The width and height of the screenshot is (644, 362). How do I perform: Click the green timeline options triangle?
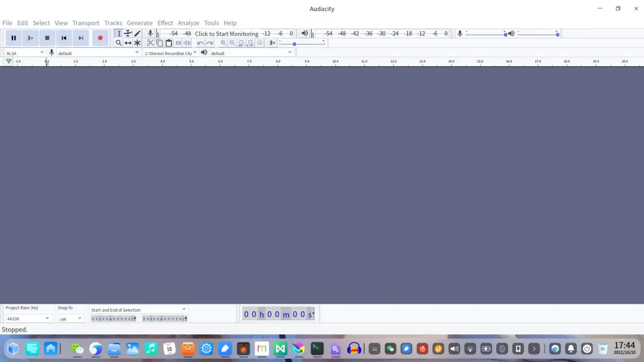[x=9, y=61]
